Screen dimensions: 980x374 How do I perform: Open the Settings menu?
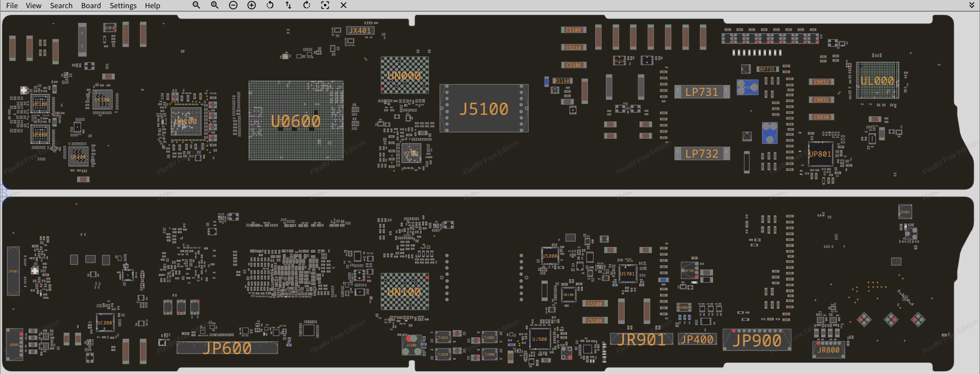[123, 6]
